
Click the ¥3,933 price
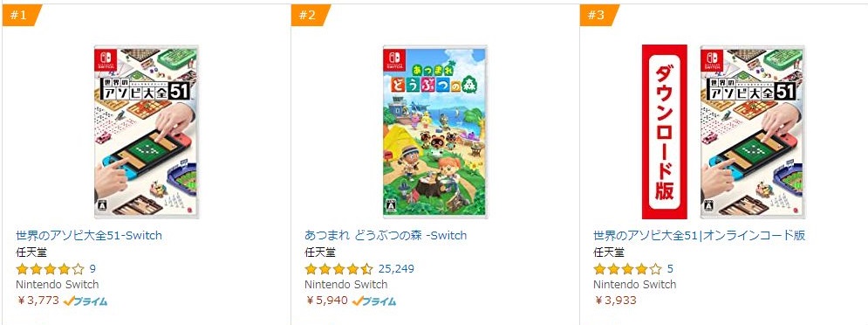click(616, 301)
